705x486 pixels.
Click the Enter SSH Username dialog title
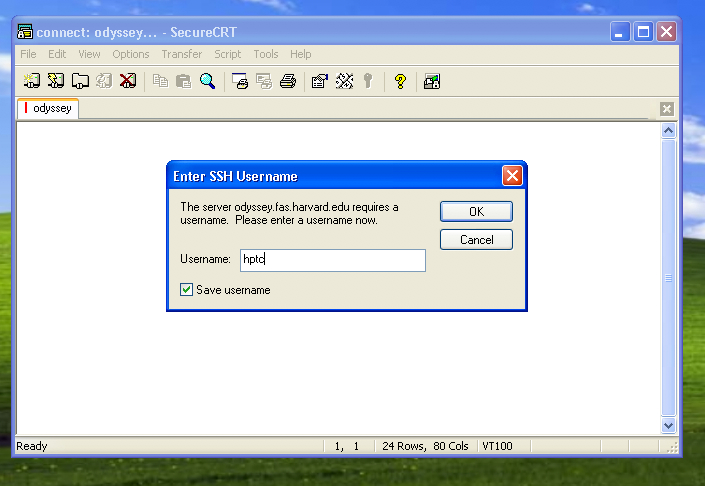point(235,176)
